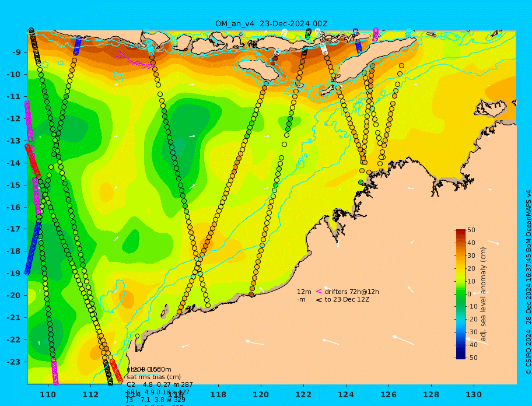Screen dimensions: 532x406
Task: Click the 'to 23 Dec 12Z' legend text
Action: tap(347, 299)
